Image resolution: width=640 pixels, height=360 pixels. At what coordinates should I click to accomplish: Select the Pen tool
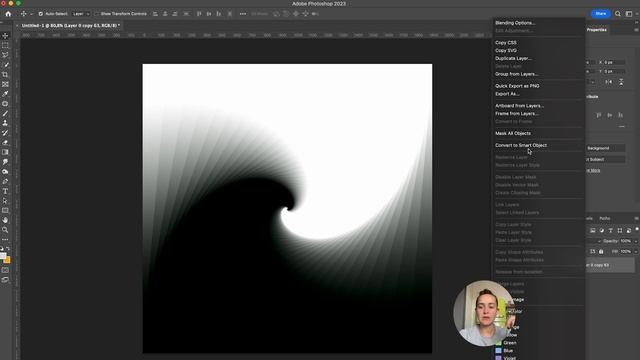click(5, 181)
